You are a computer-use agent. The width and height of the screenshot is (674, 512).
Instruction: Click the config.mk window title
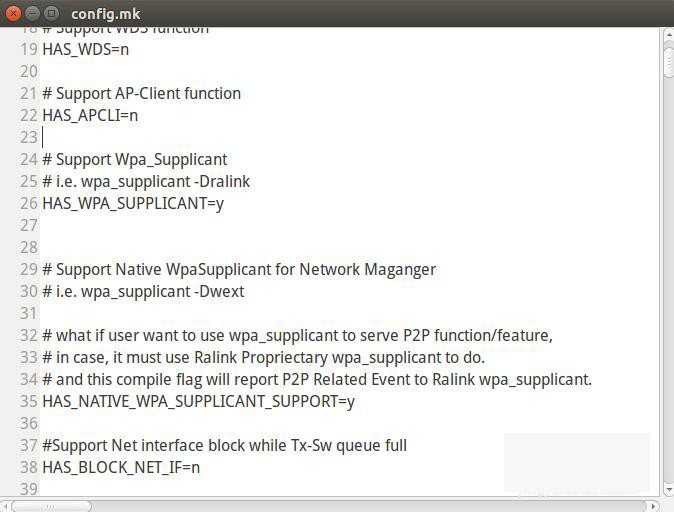coord(105,13)
